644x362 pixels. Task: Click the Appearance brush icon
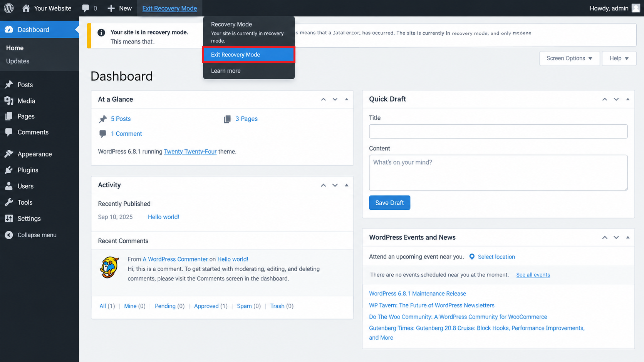pos(9,154)
